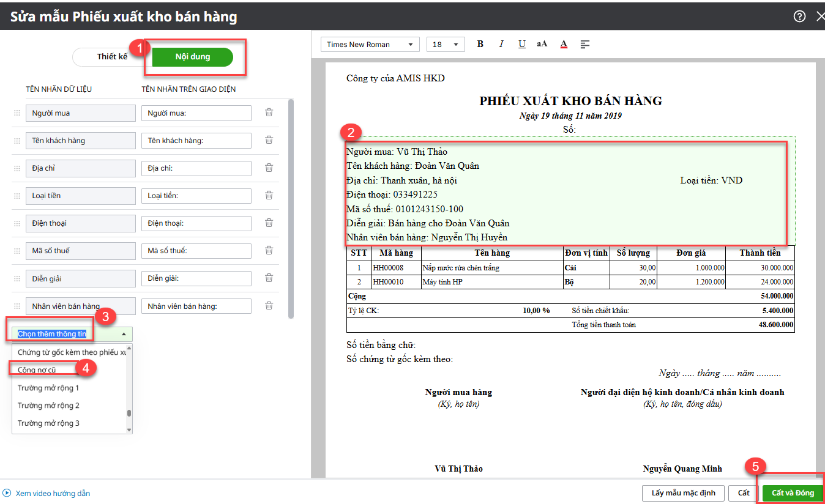Delete the Người mua label row

click(269, 113)
